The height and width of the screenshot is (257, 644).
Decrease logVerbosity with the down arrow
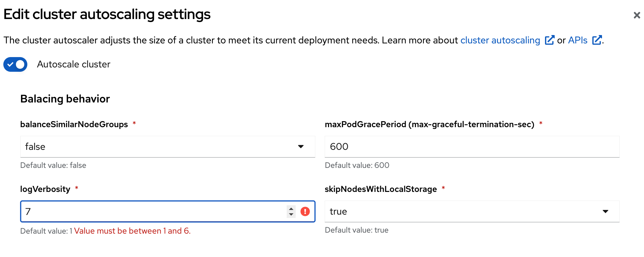point(291,215)
